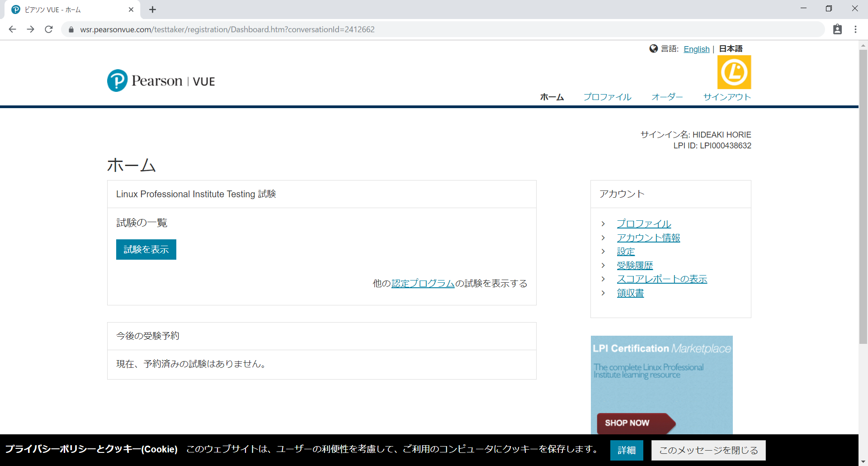Open 受験履歴 link

(x=635, y=266)
